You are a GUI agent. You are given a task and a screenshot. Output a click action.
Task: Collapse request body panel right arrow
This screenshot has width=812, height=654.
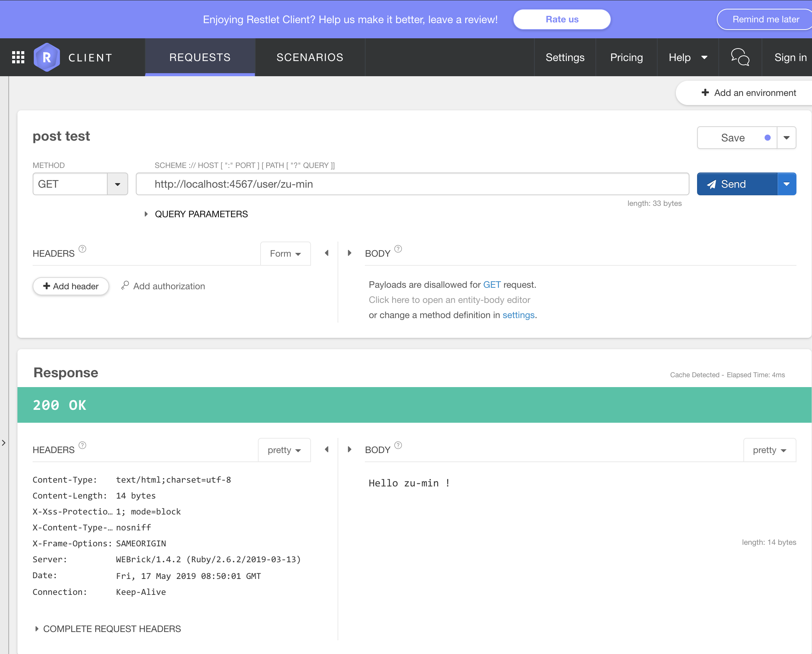(x=349, y=253)
